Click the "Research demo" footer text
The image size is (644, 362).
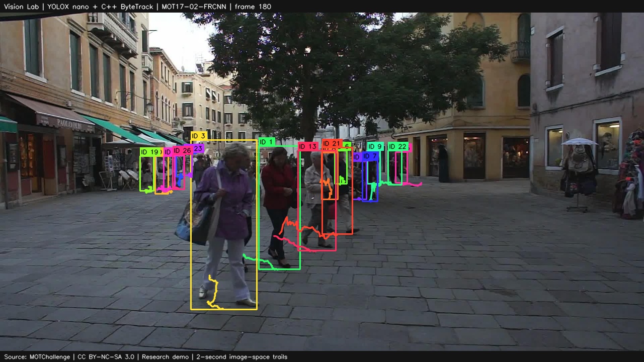[165, 356]
